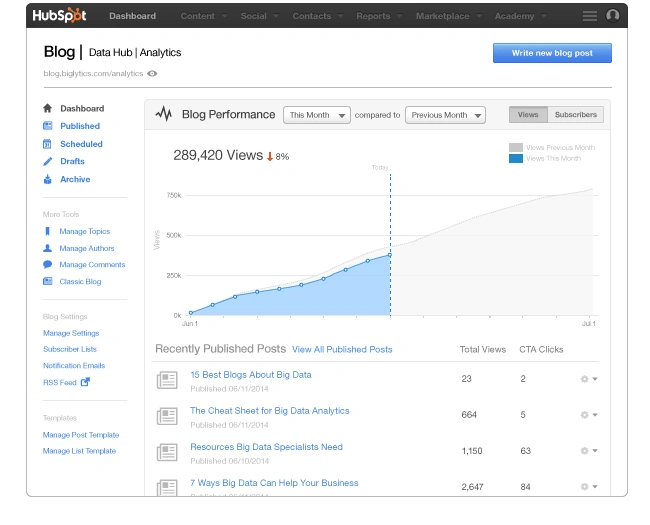650x525 pixels.
Task: Expand the Previous Month comparison dropdown
Action: (x=445, y=115)
